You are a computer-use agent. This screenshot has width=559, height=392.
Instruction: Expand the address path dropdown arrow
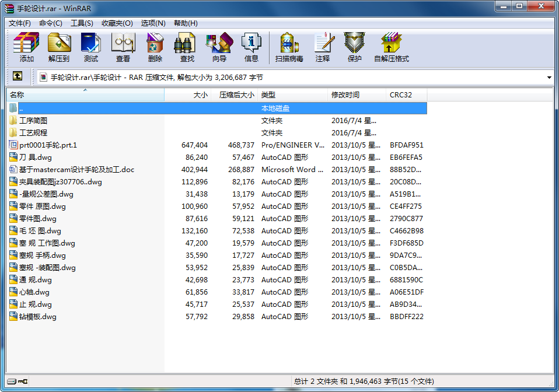tap(549, 77)
